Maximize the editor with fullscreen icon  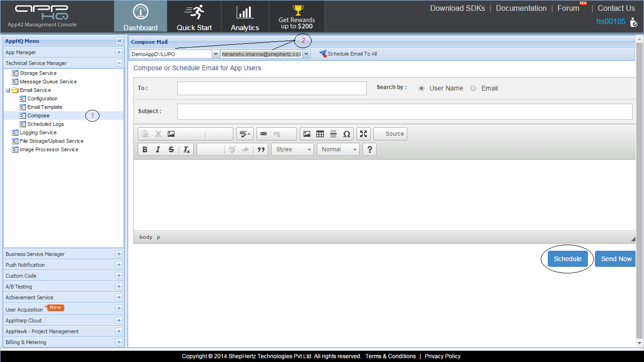coord(363,134)
